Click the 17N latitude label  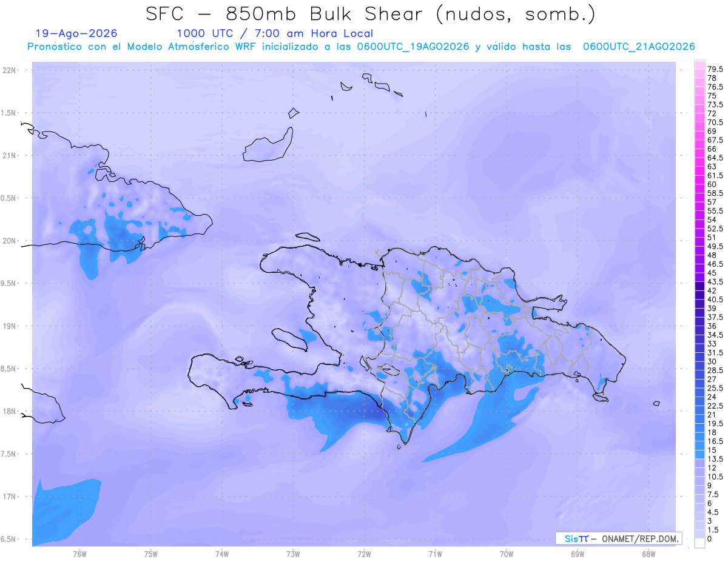pyautogui.click(x=10, y=497)
